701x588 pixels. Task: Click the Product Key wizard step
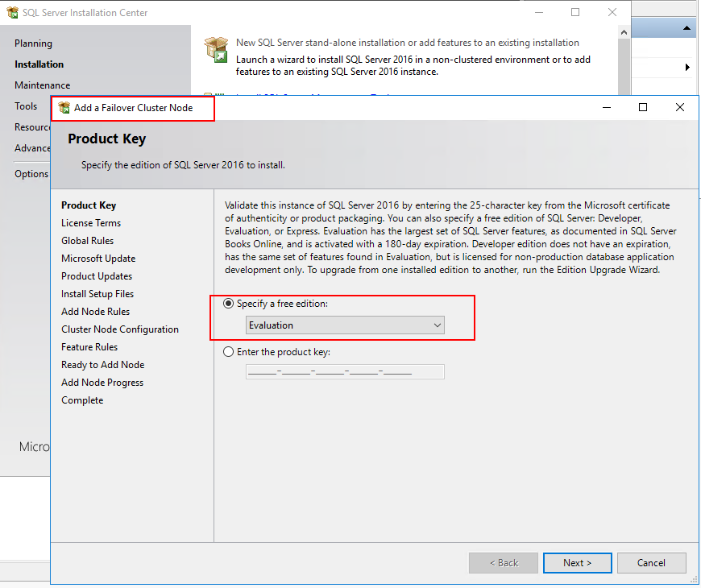(89, 205)
